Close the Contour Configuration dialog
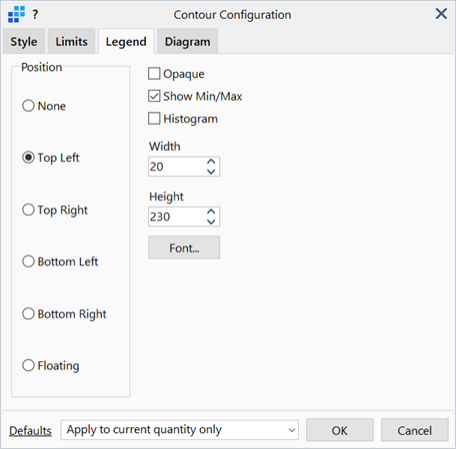 click(441, 14)
